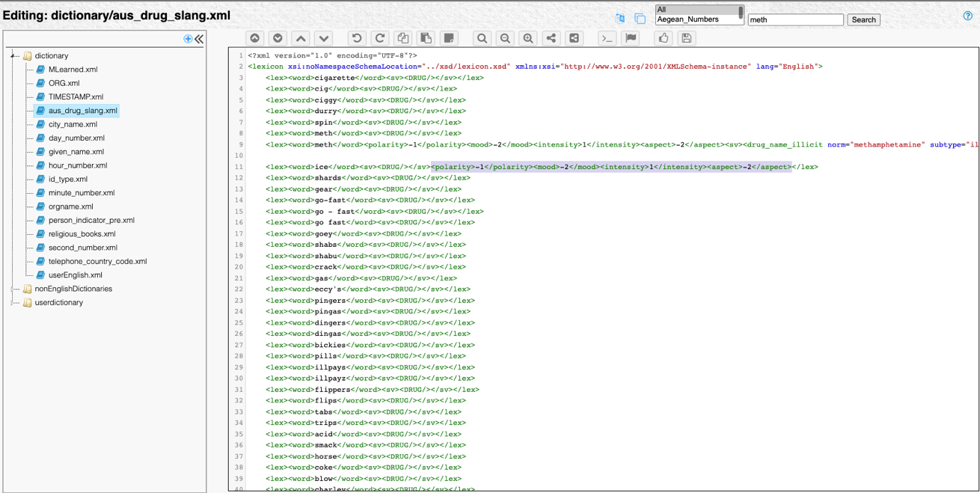980x493 pixels.
Task: Click the blue plus add icon
Action: (188, 39)
